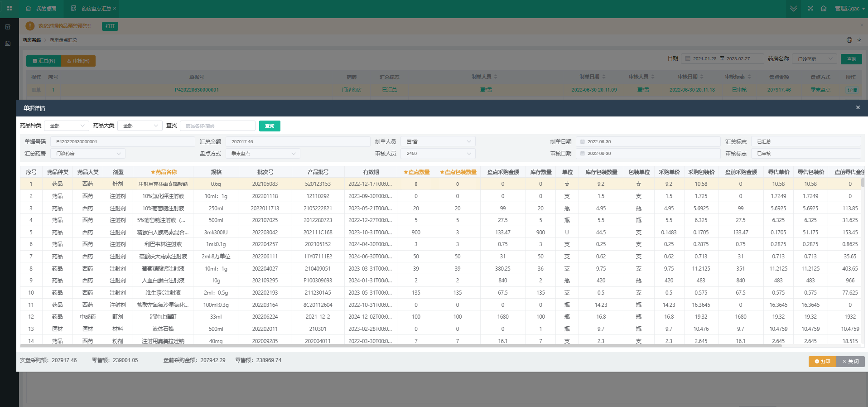Click the table horizontal scrollbar

click(401, 346)
